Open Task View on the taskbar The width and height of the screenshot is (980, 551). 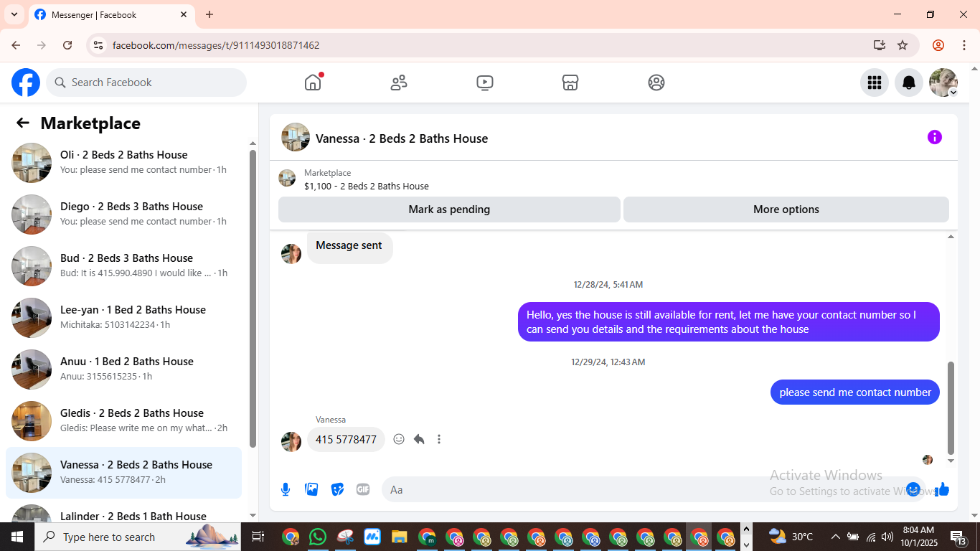pyautogui.click(x=258, y=537)
